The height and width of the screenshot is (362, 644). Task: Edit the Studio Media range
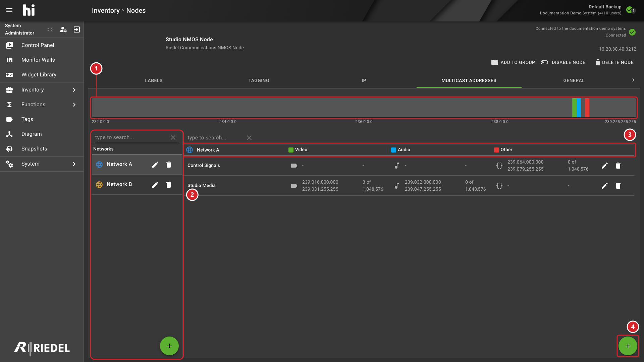(x=604, y=186)
